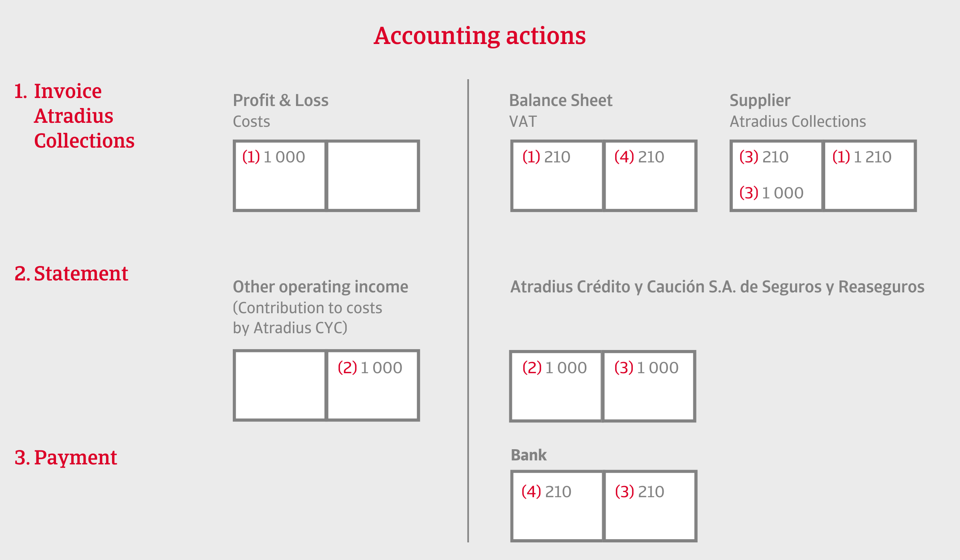Click the Atradius CyC credit entry (3) 1 000
Screen dimensions: 960x560
point(646,368)
